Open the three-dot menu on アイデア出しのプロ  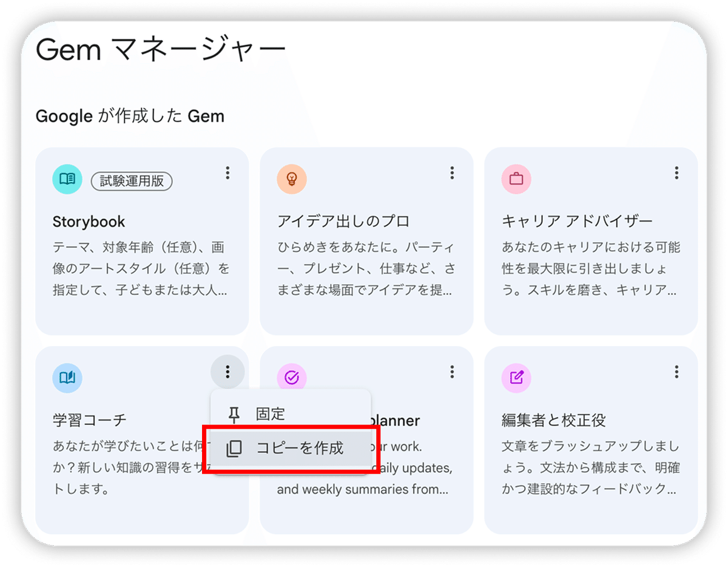click(x=452, y=173)
